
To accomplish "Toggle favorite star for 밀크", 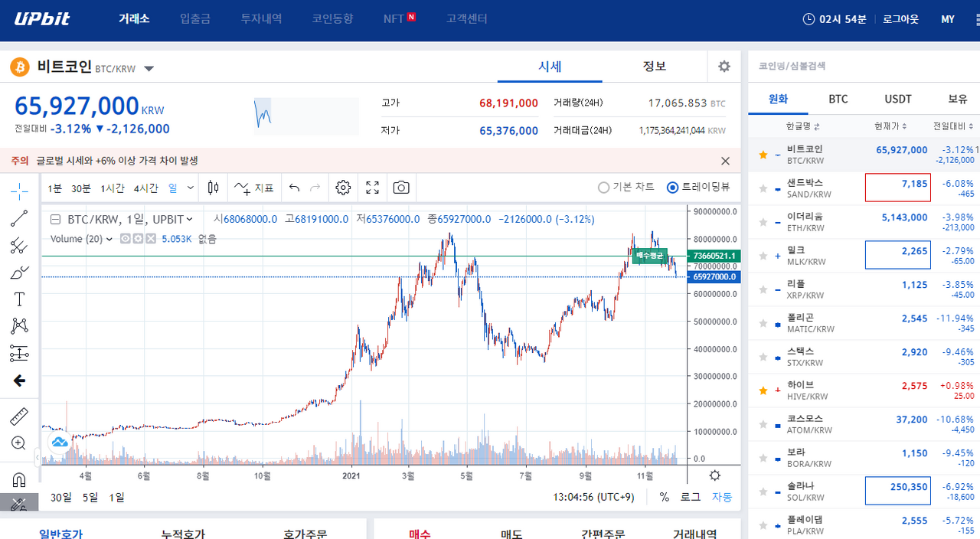I will tap(763, 256).
